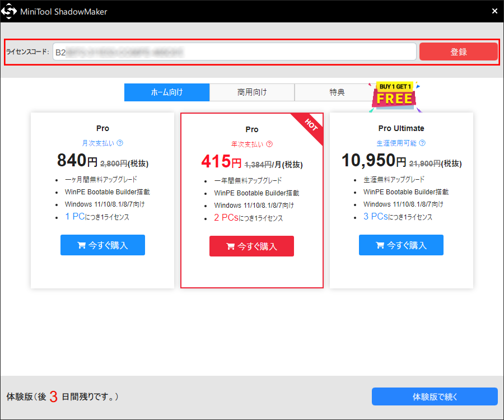Click the BUY 1 GET 1 FREE badge
Viewport: 504px width, 420px height.
(395, 95)
